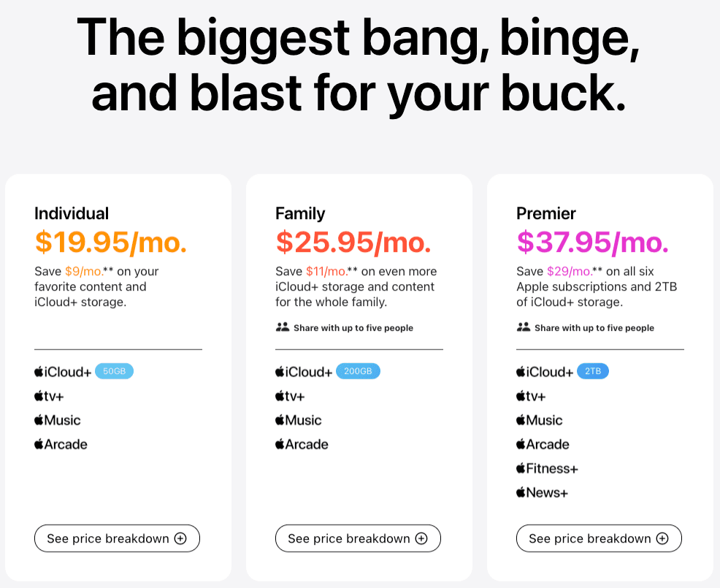This screenshot has width=720, height=588.
Task: Expand Family plan's See price breakdown
Action: pyautogui.click(x=358, y=538)
